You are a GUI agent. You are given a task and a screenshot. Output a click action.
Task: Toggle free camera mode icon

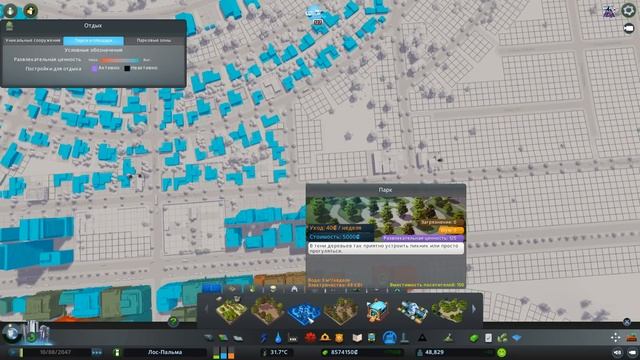[629, 29]
